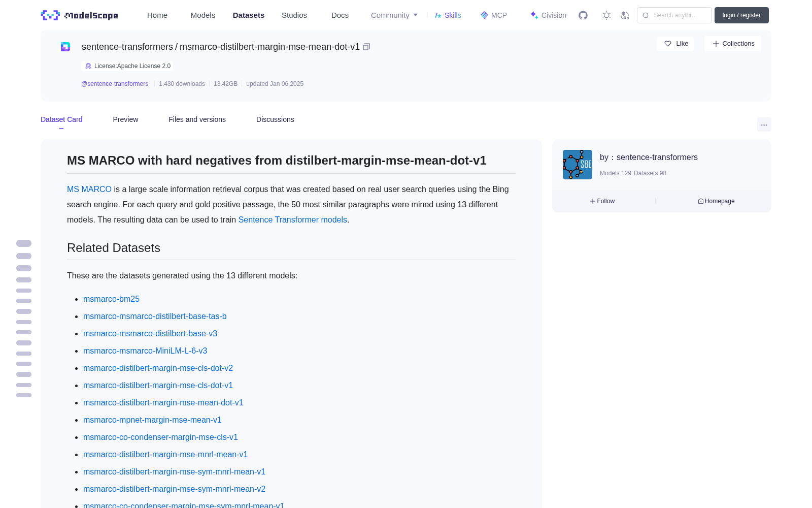Open msmarco-distilbert-margin-mse-sym-mnrl-mean-v2 link
The height and width of the screenshot is (508, 812).
tap(174, 489)
